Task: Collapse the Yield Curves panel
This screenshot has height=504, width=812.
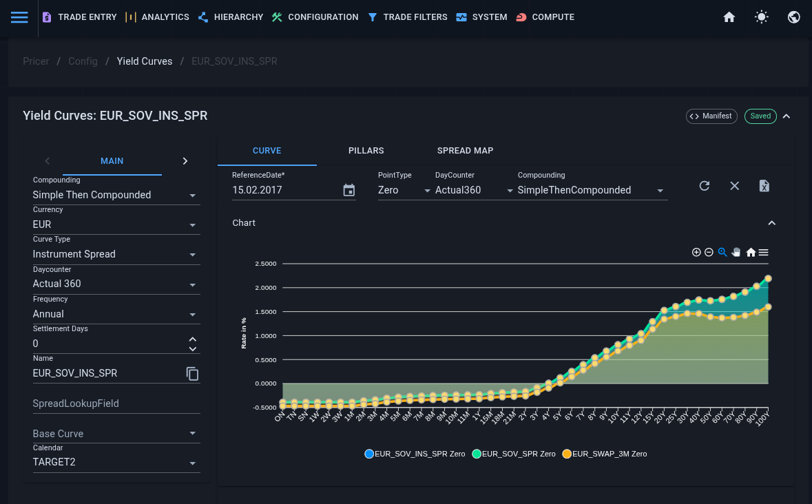Action: click(x=787, y=116)
